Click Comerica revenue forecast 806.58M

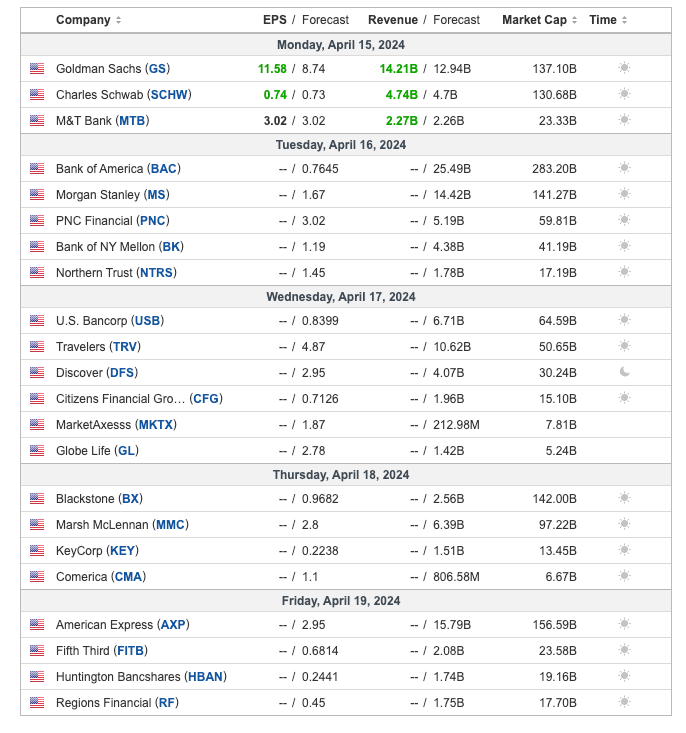(456, 577)
